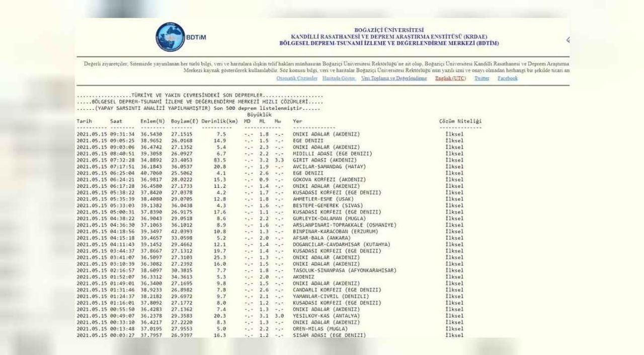Click latitude value 39.3058
This screenshot has height=355, width=644.
[x=152, y=154]
